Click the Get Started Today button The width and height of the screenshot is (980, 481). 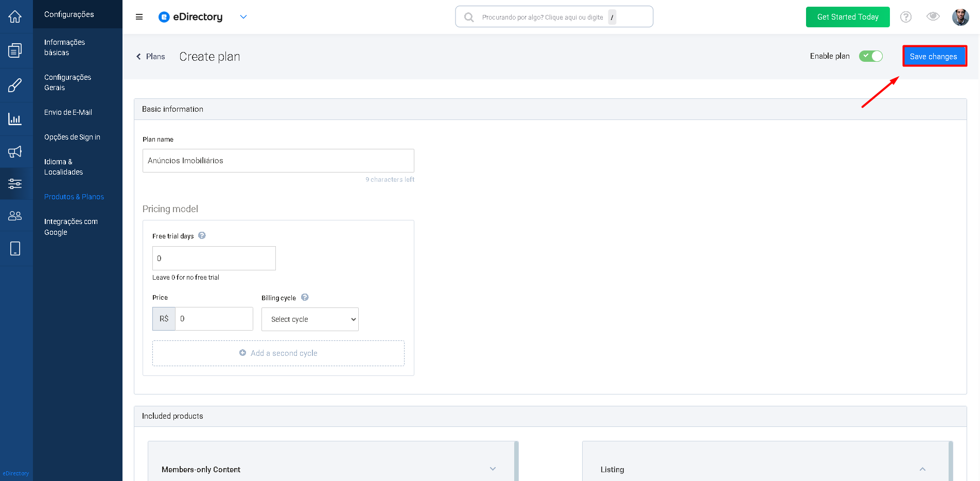tap(848, 17)
